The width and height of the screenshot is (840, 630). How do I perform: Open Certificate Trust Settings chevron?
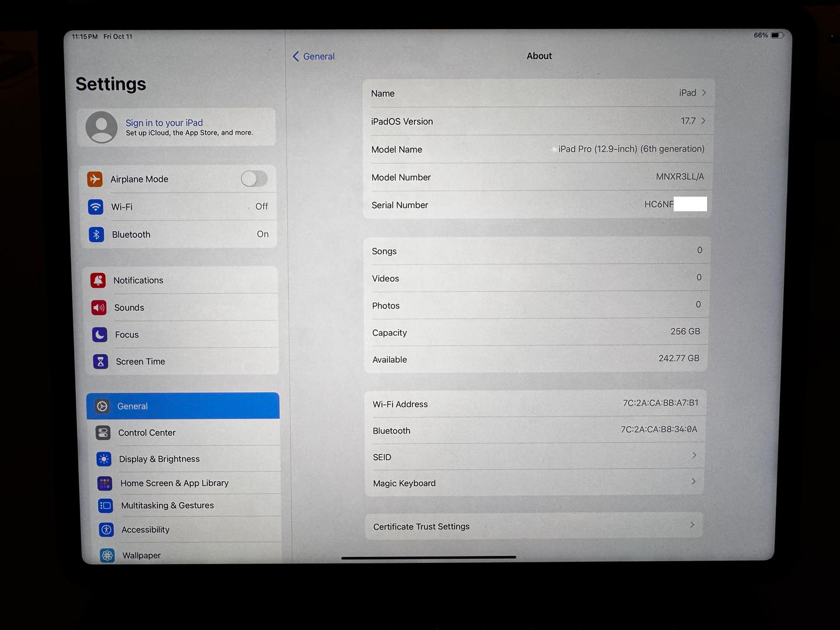(x=692, y=525)
